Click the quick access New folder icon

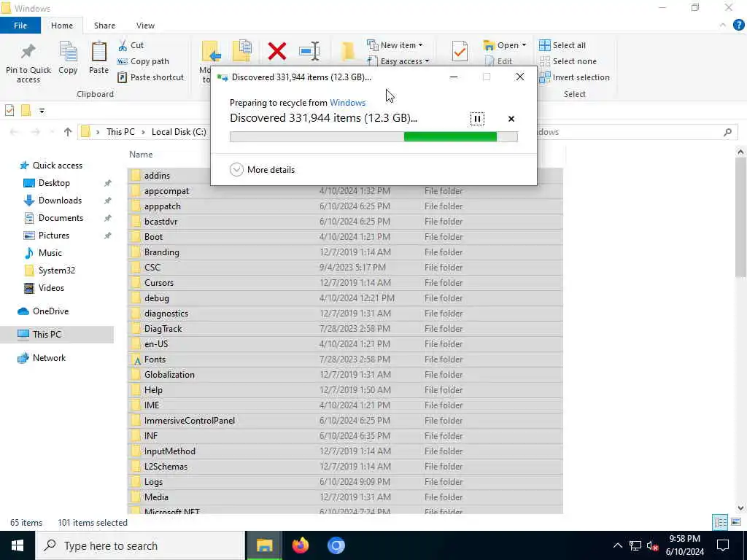pyautogui.click(x=26, y=111)
